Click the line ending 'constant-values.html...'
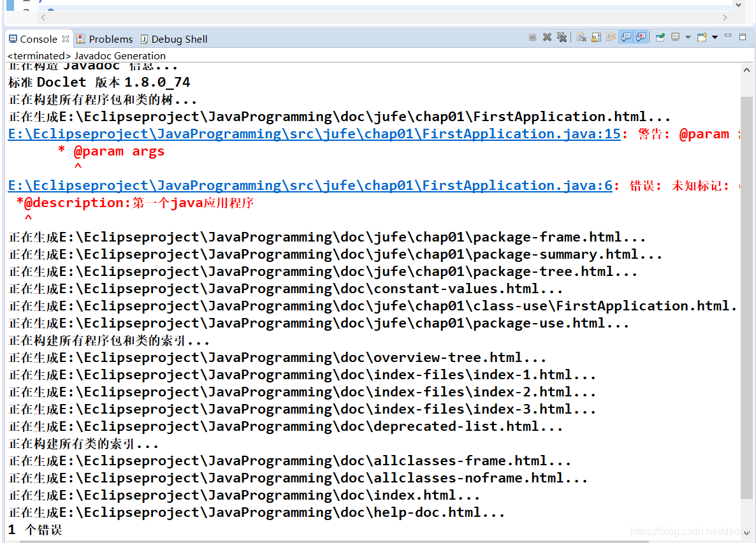This screenshot has height=543, width=756. (286, 289)
